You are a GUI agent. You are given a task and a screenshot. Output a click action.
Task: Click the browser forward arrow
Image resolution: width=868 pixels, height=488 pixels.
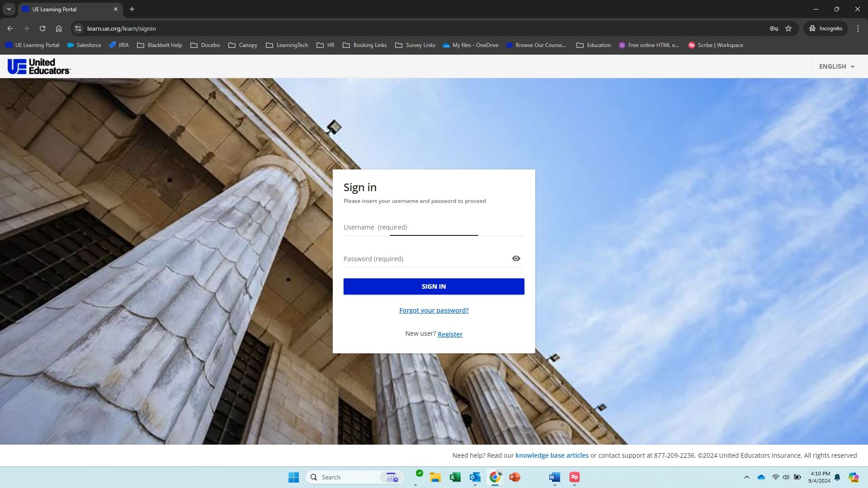point(26,28)
